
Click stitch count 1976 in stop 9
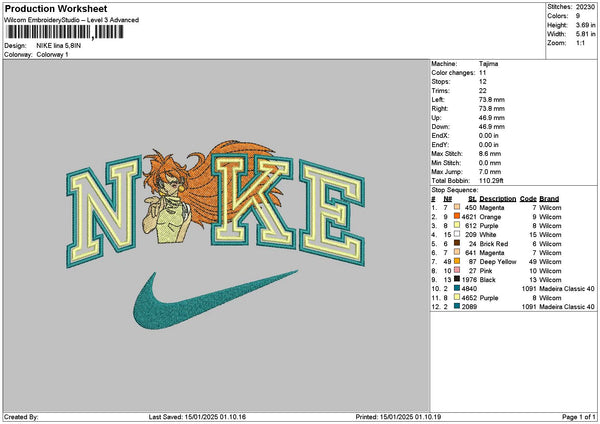tap(469, 280)
